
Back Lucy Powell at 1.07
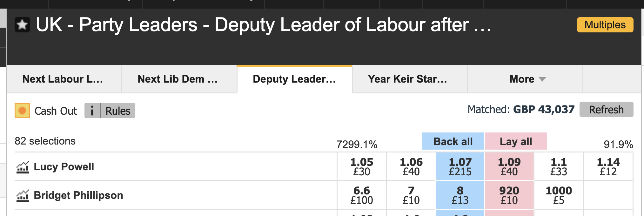(x=460, y=166)
